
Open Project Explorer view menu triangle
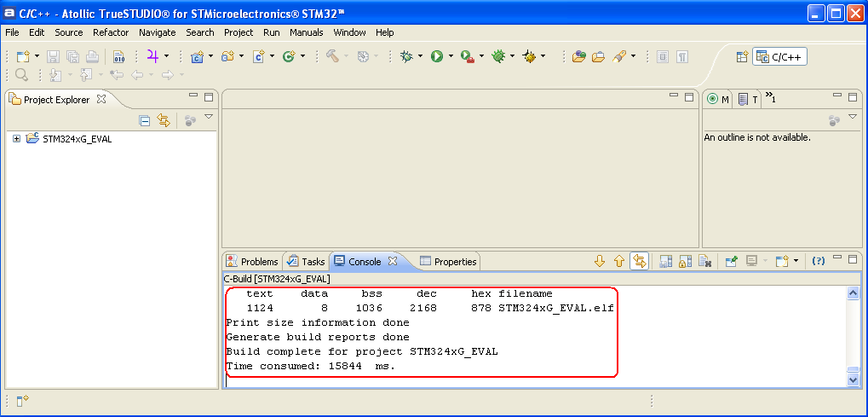pos(209,117)
